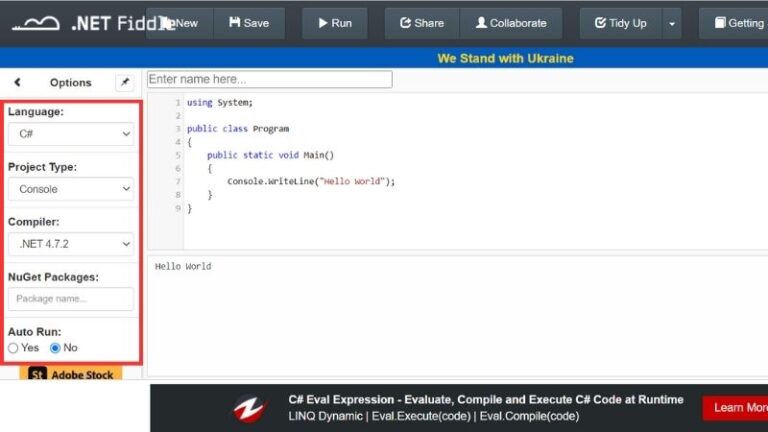Focus the NuGet Package name input field
The image size is (768, 432).
coord(70,298)
